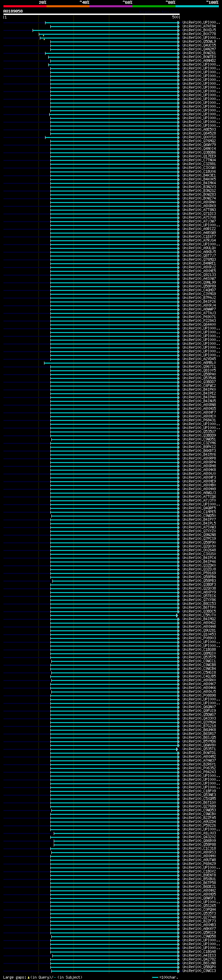This screenshot has width=222, height=980.
Task: Select UniRef100_B6UHK8 label
Action: tap(199, 730)
